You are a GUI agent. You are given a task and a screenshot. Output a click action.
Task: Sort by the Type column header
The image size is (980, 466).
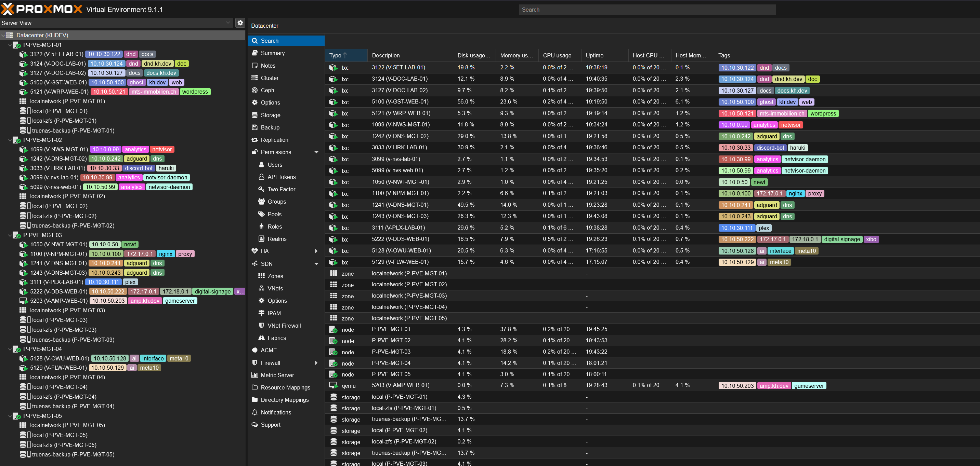pos(335,55)
